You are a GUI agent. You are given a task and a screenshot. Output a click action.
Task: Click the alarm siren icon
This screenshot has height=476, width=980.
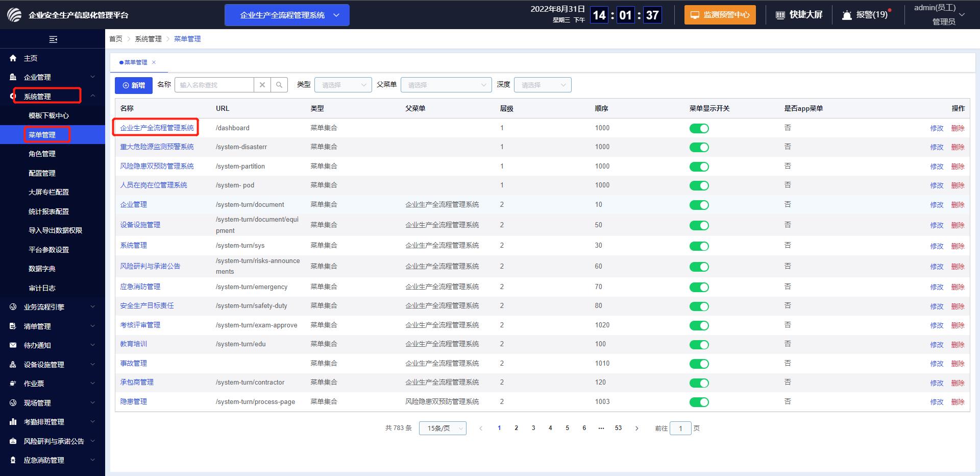pos(847,15)
